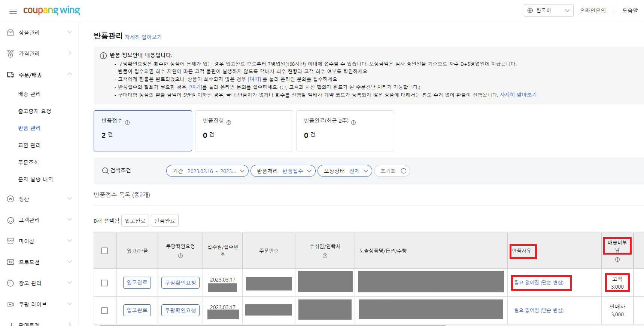Image resolution: width=644 pixels, height=326 pixels.
Task: Click the 가격관리 medal icon
Action: (x=10, y=53)
